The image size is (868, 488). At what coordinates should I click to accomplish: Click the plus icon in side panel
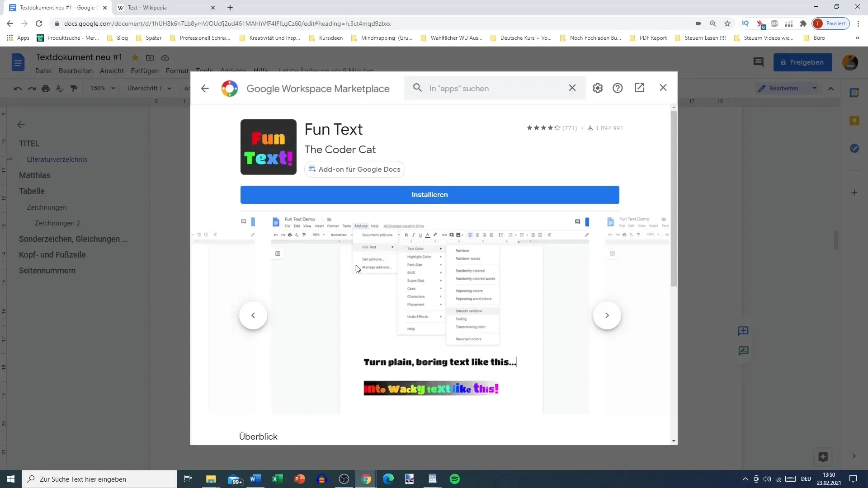[x=854, y=192]
